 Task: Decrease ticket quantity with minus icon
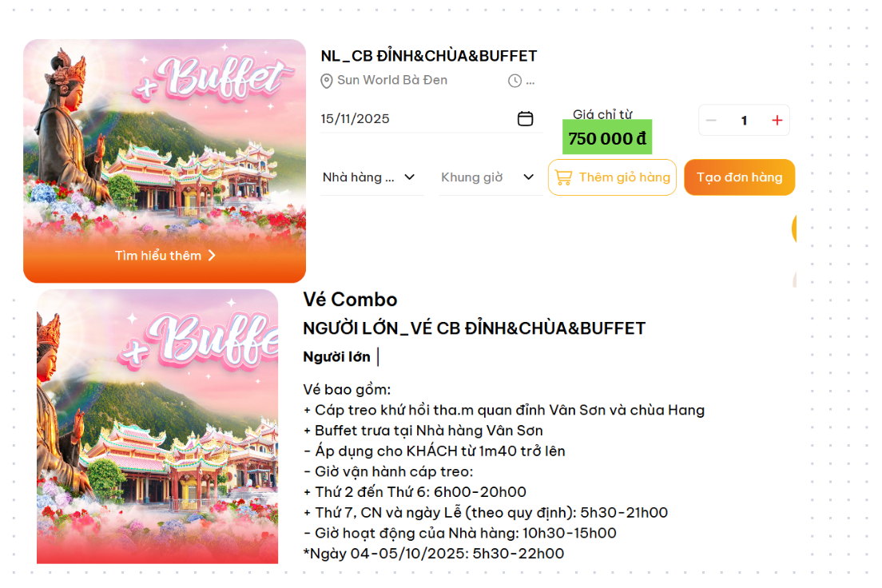[x=711, y=120]
